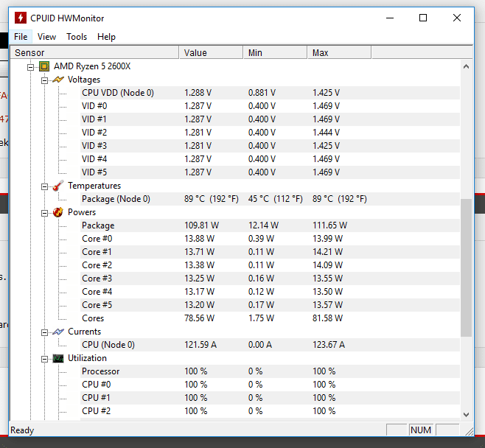Click the resize grip in the status bar
Screen dimensions: 485x448
coord(470,431)
